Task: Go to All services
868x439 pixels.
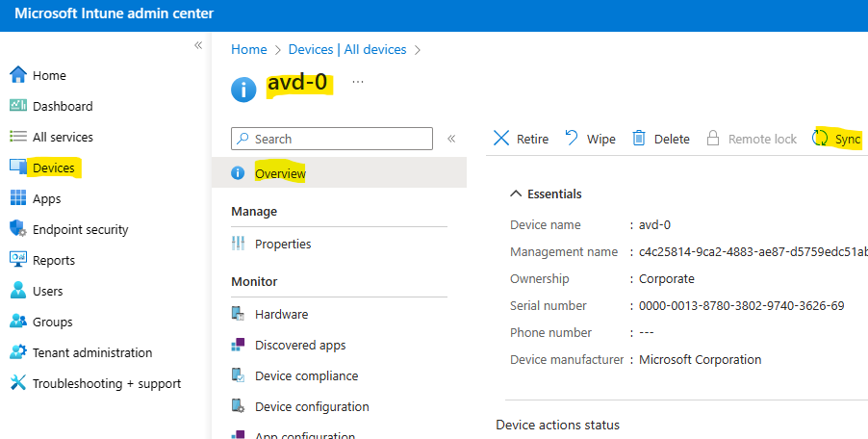Action: coord(63,137)
